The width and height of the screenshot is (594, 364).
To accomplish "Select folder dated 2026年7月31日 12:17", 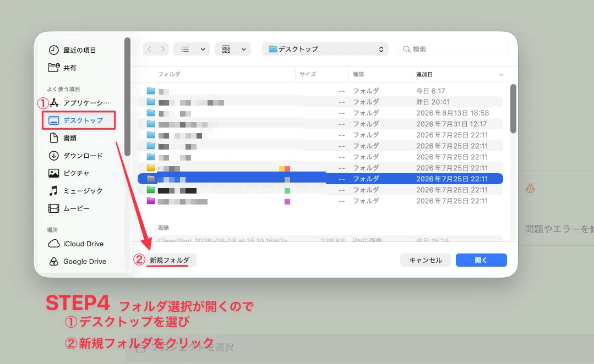I will (x=320, y=124).
